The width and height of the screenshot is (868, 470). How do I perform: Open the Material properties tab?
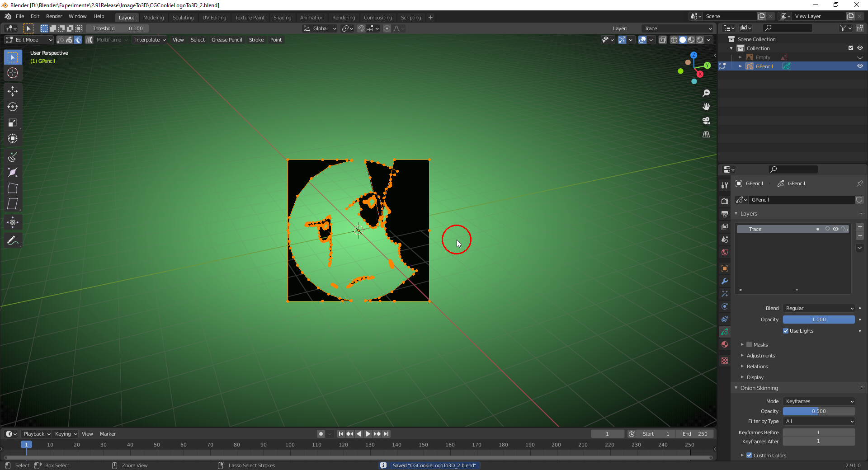[x=725, y=344]
